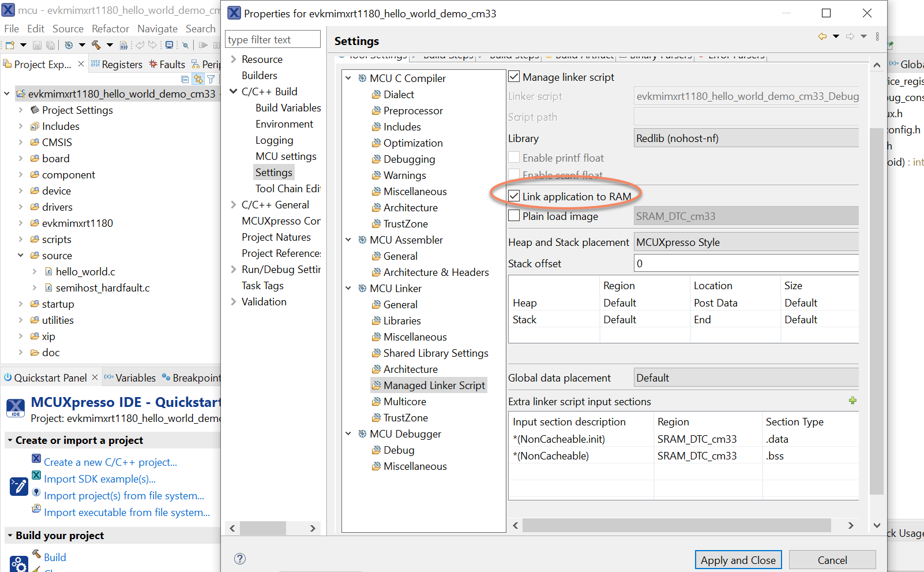This screenshot has width=924, height=572.
Task: Click the back arrow in Settings header
Action: (822, 36)
